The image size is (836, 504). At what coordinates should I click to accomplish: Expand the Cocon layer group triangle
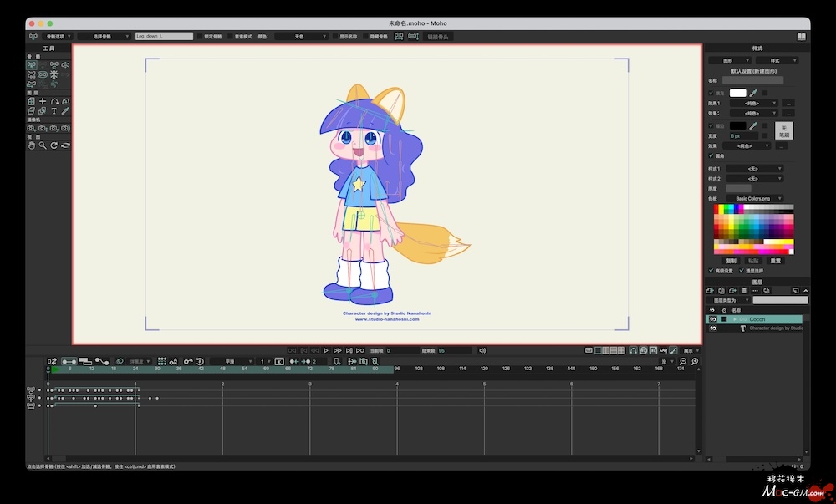pyautogui.click(x=734, y=319)
